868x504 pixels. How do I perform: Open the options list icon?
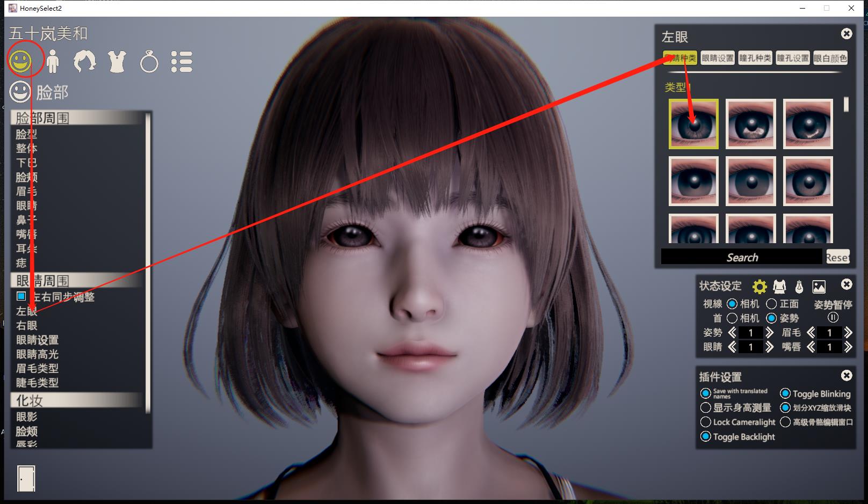coord(182,62)
